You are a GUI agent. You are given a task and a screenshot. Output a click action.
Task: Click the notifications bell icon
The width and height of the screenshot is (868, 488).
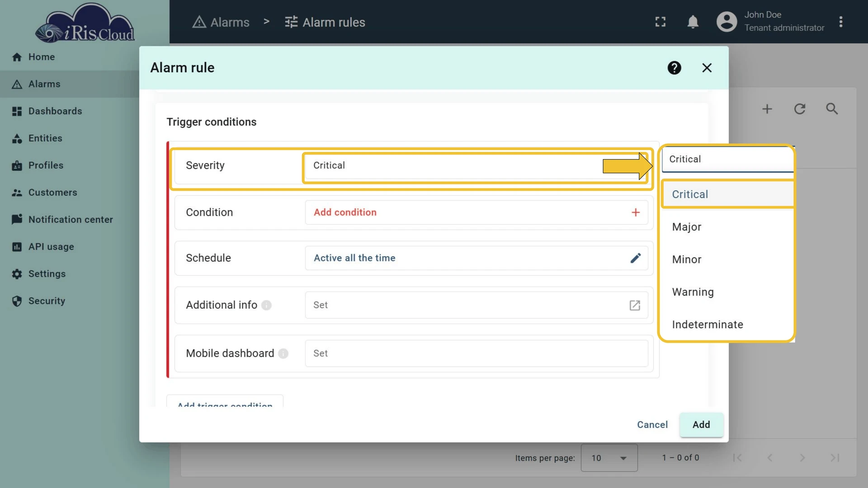(693, 22)
